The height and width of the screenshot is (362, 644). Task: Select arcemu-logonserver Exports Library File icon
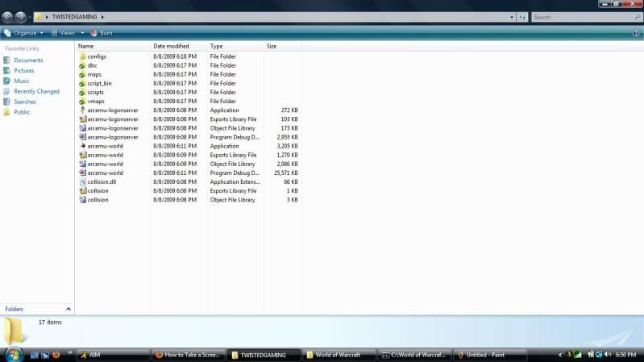coord(82,119)
